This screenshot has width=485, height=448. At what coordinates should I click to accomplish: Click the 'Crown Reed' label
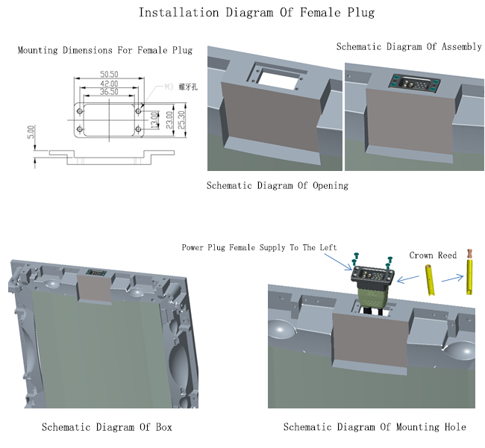[433, 255]
